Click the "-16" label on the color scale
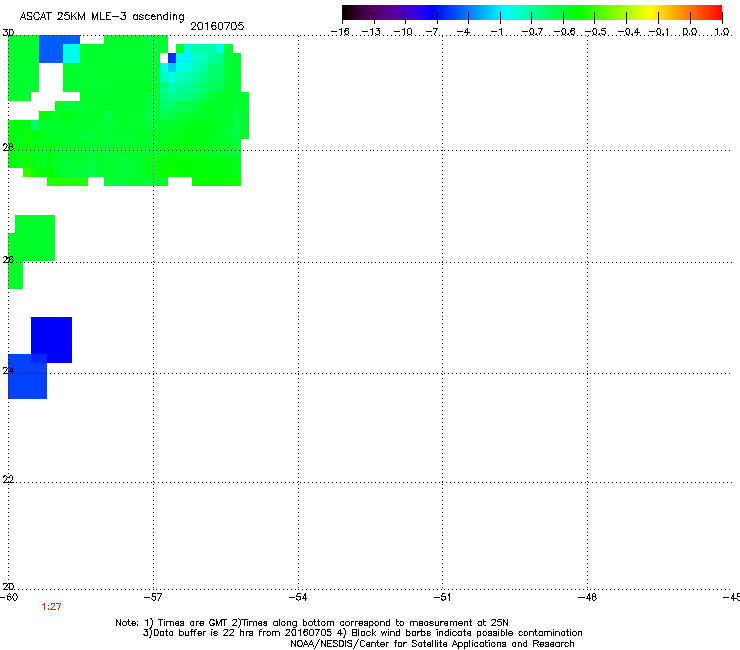The width and height of the screenshot is (740, 650). (x=340, y=32)
